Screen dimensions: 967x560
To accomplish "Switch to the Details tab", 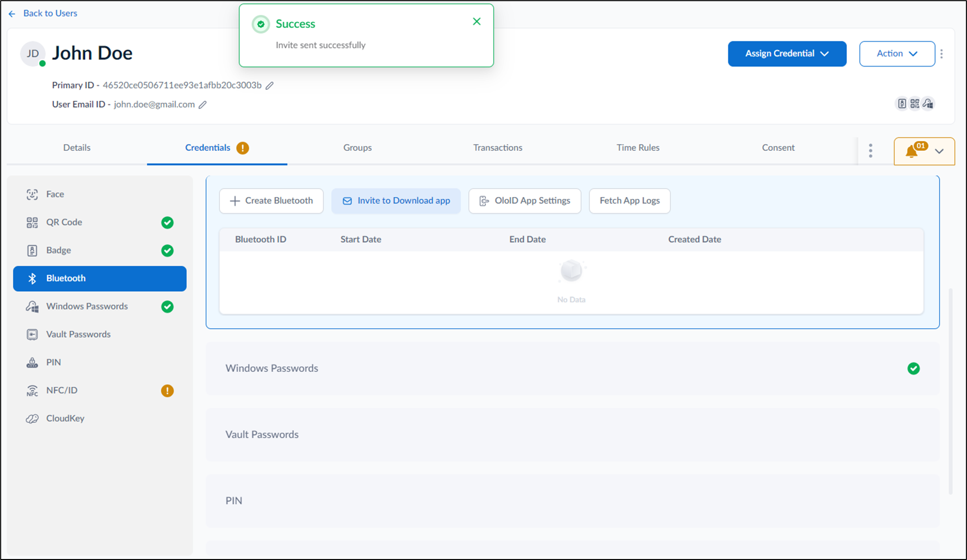I will click(x=77, y=147).
